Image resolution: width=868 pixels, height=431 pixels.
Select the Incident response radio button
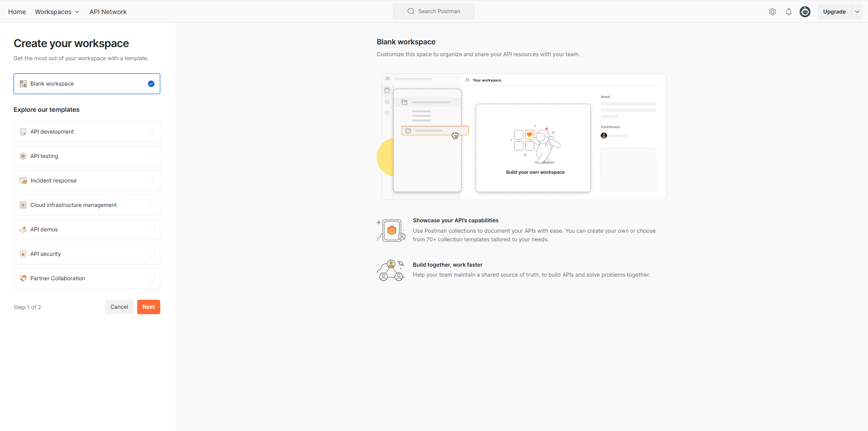point(151,181)
